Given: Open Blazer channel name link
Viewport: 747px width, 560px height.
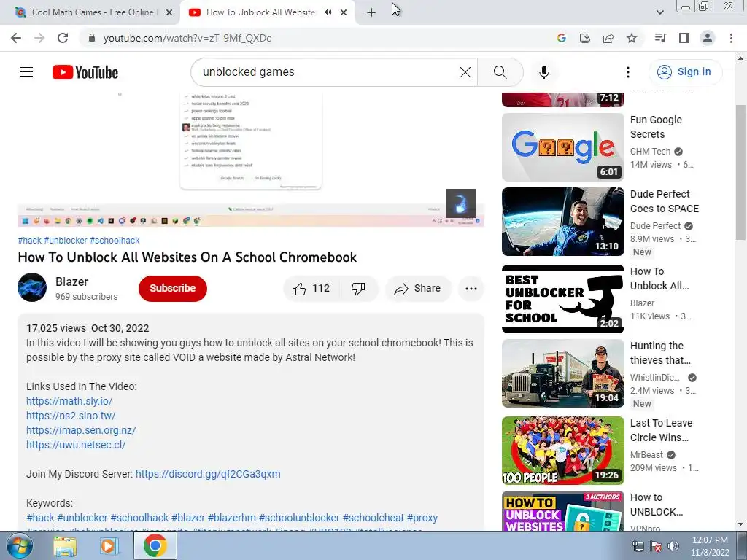Looking at the screenshot, I should click(x=71, y=282).
